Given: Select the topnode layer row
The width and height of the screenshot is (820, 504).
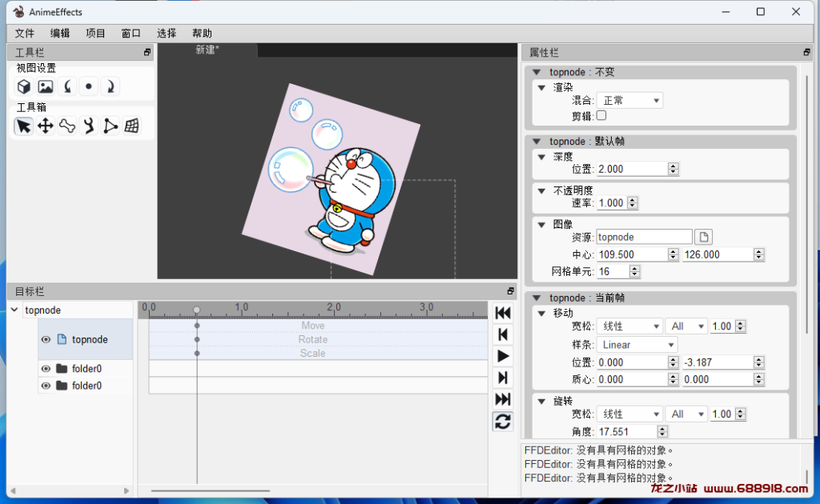Looking at the screenshot, I should point(86,339).
